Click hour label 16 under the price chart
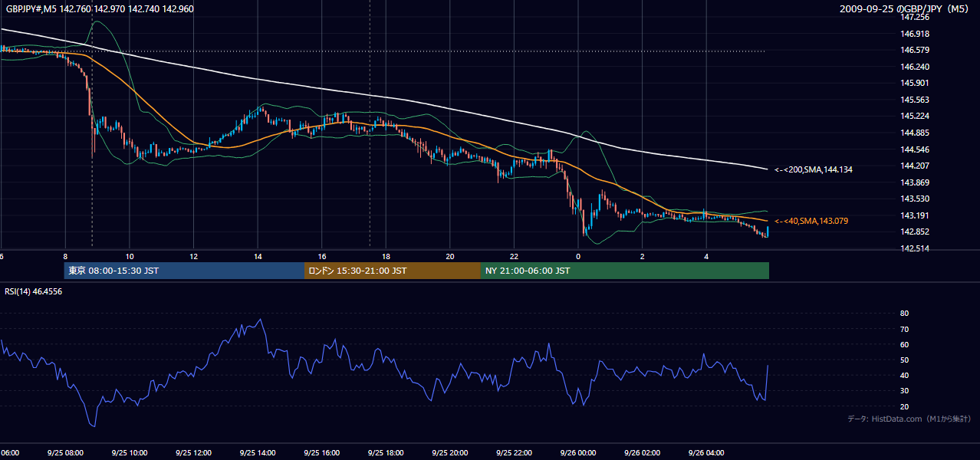 coord(322,256)
